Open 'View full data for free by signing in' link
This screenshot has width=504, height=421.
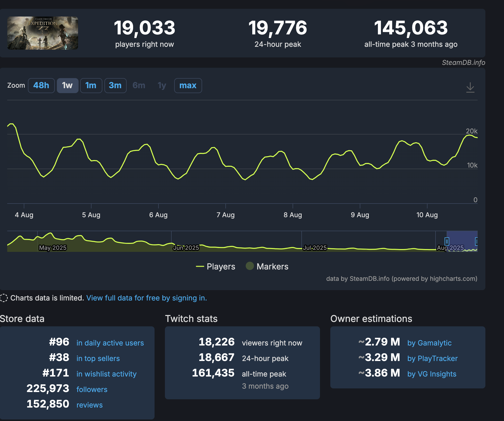click(x=147, y=298)
